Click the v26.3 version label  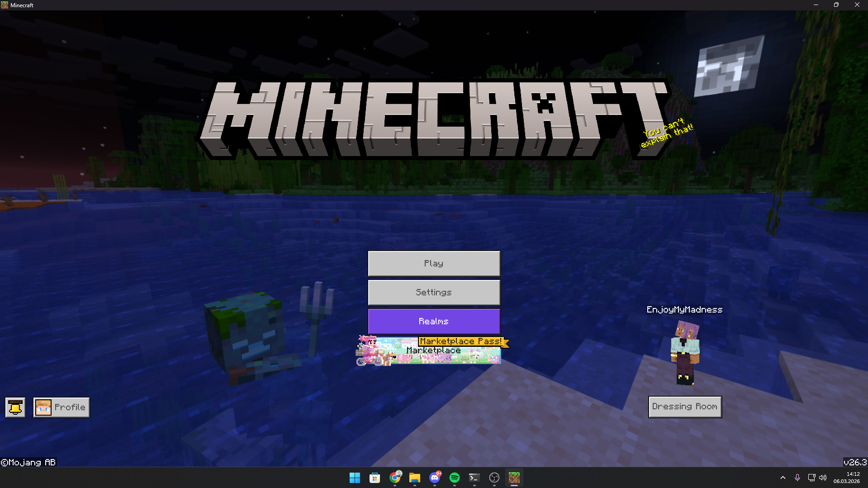pyautogui.click(x=855, y=462)
